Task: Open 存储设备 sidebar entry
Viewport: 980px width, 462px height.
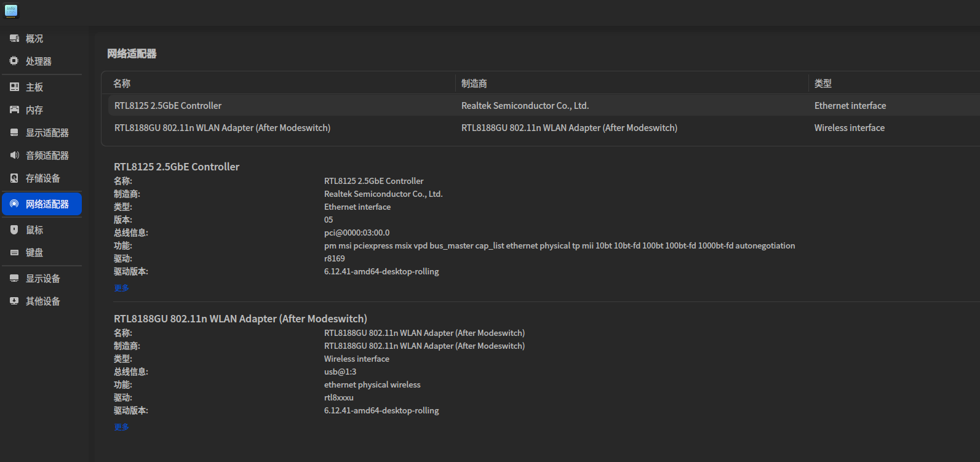Action: [42, 178]
